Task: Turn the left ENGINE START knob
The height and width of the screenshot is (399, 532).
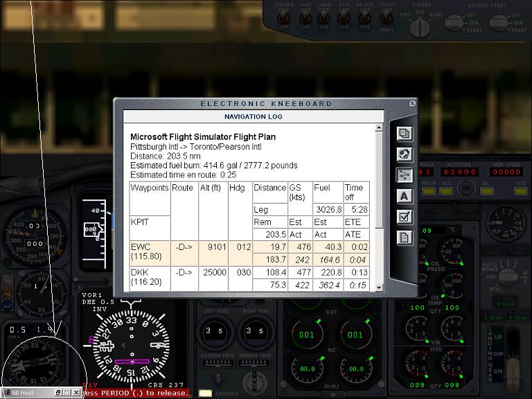Action: pos(454,23)
